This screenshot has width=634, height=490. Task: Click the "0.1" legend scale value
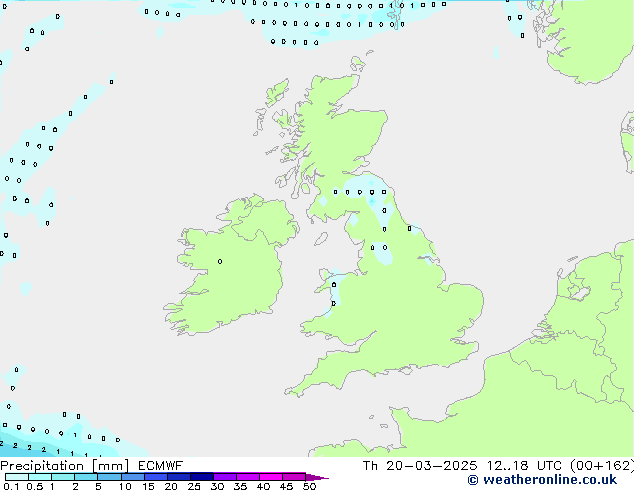11,486
